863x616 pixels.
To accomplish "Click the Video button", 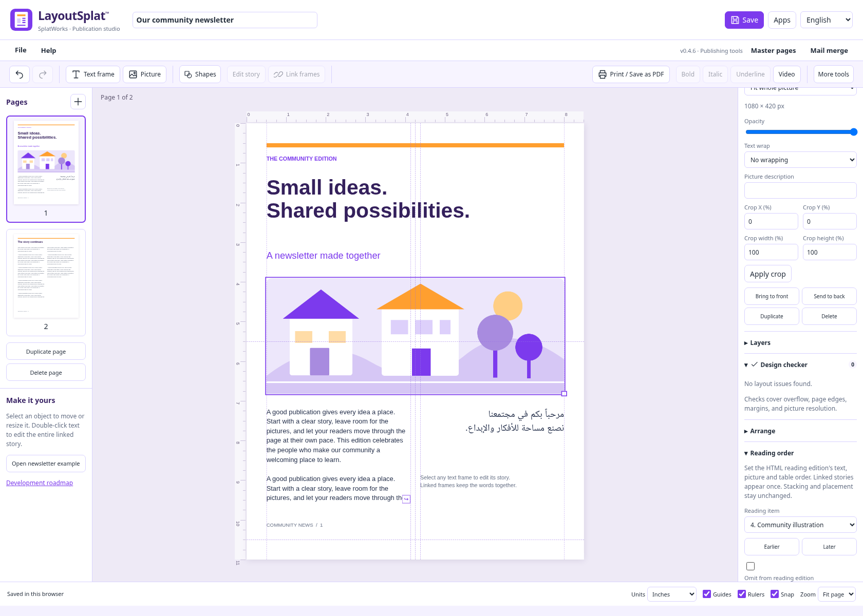I will pyautogui.click(x=786, y=74).
